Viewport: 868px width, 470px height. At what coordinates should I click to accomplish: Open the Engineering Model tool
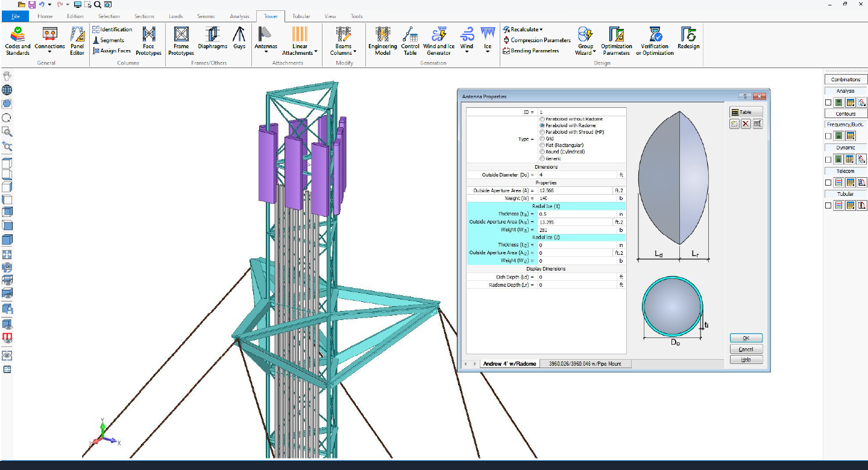click(x=382, y=40)
